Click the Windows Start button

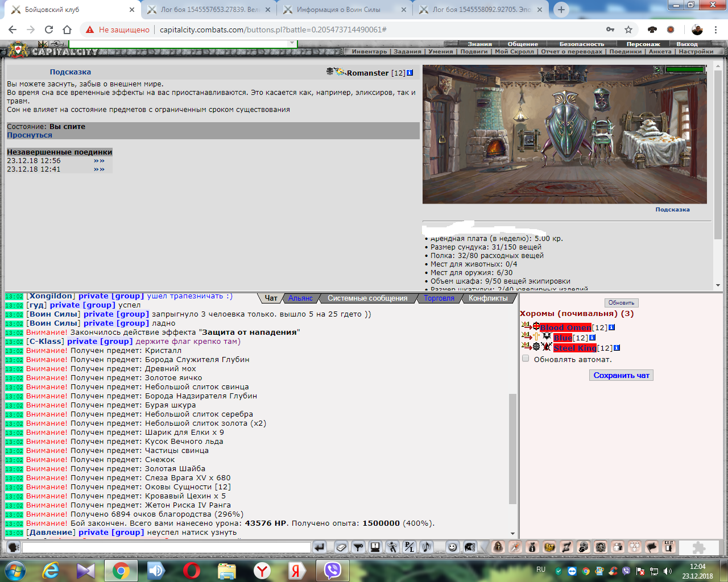[x=14, y=570]
